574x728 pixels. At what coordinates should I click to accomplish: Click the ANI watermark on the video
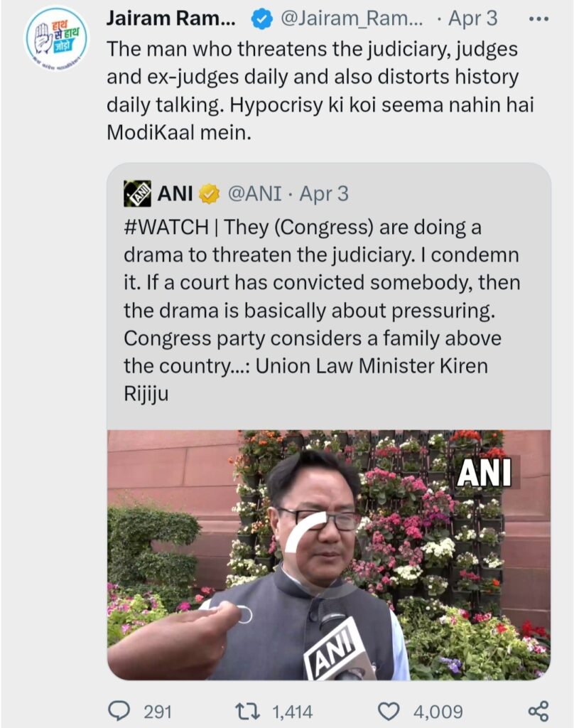[484, 473]
